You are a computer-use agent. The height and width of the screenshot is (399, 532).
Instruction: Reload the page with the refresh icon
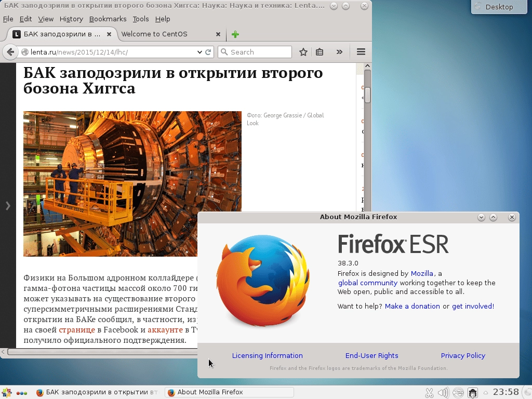point(208,52)
